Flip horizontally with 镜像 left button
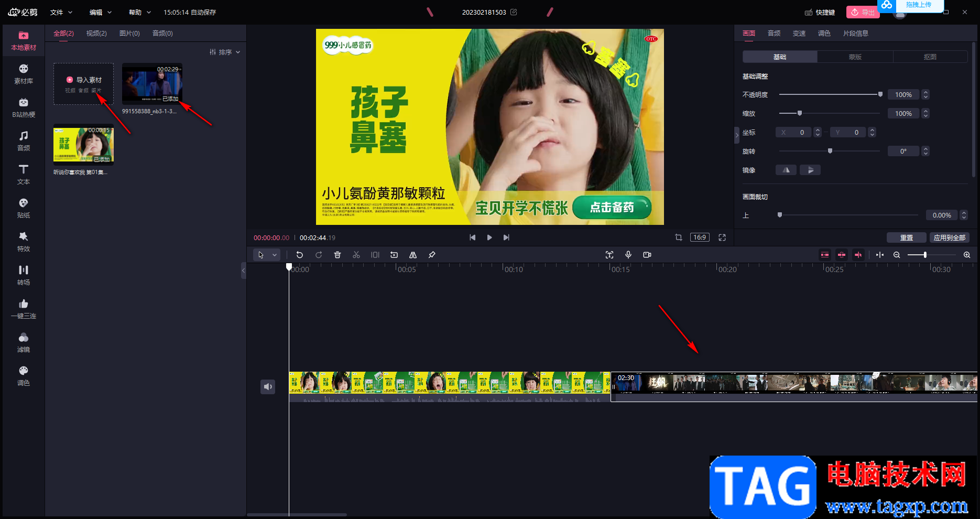980x519 pixels. pos(786,170)
